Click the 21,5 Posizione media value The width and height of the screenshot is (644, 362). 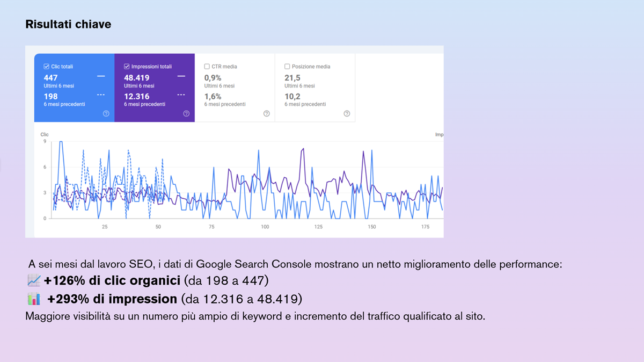coord(292,78)
